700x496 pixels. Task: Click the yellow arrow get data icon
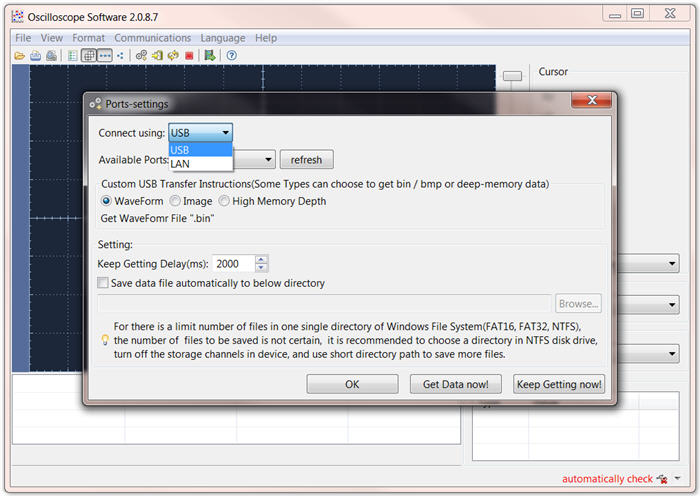tap(157, 56)
